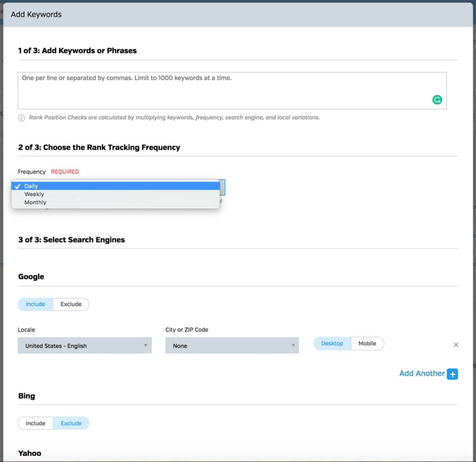The height and width of the screenshot is (462, 476).
Task: Pick Monthly in the frequency dropdown
Action: [x=35, y=202]
